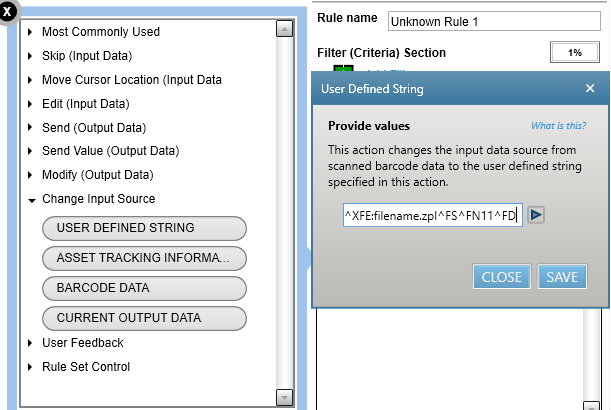Click the Filter (Criteria) Section label
611x410 pixels.
point(381,53)
